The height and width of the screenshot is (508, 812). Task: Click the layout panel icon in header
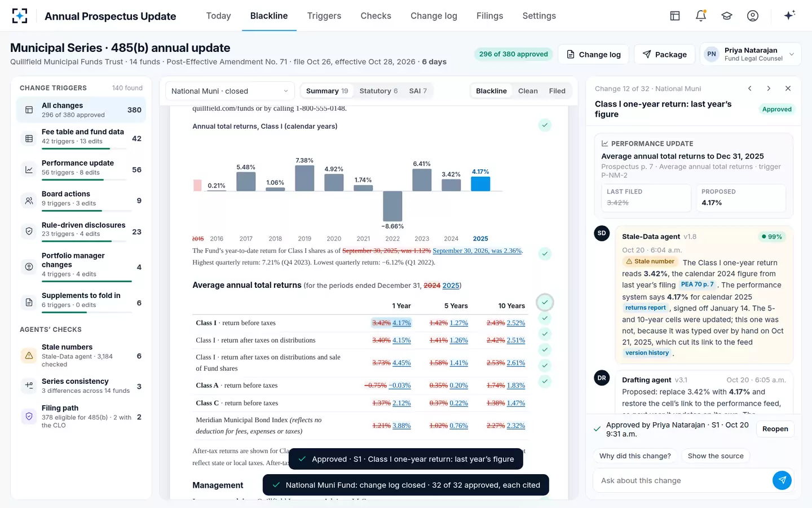tap(675, 16)
